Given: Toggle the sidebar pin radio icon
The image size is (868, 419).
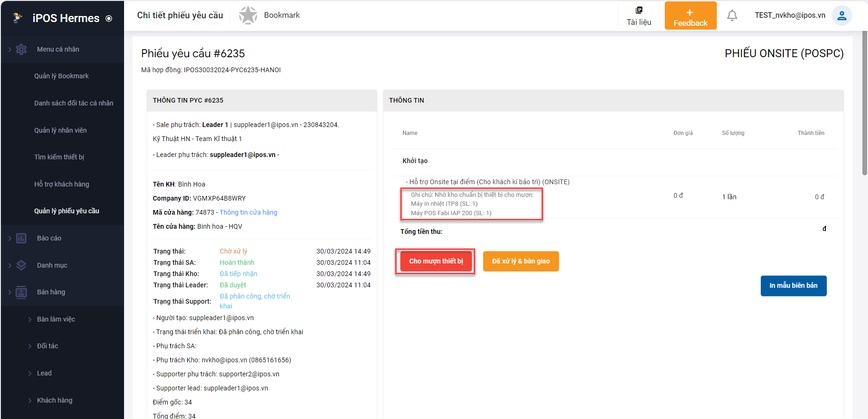Looking at the screenshot, I should [109, 19].
